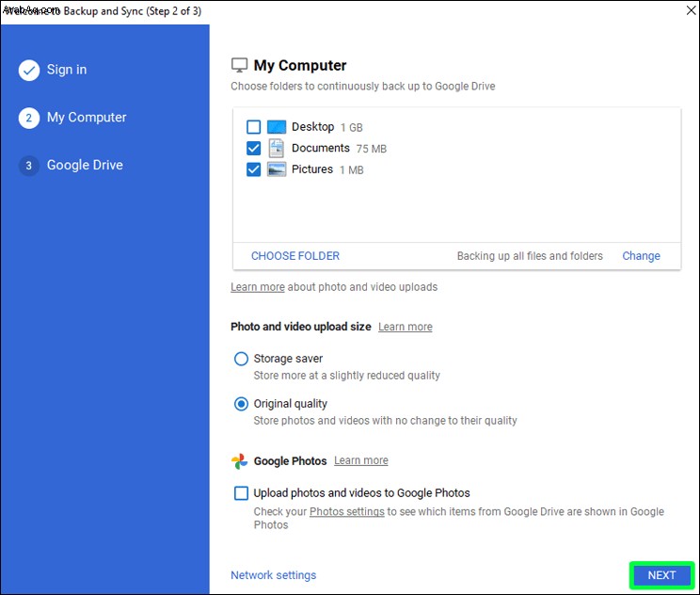Click the Google Photos pinwheel icon
The height and width of the screenshot is (595, 700).
tap(239, 461)
